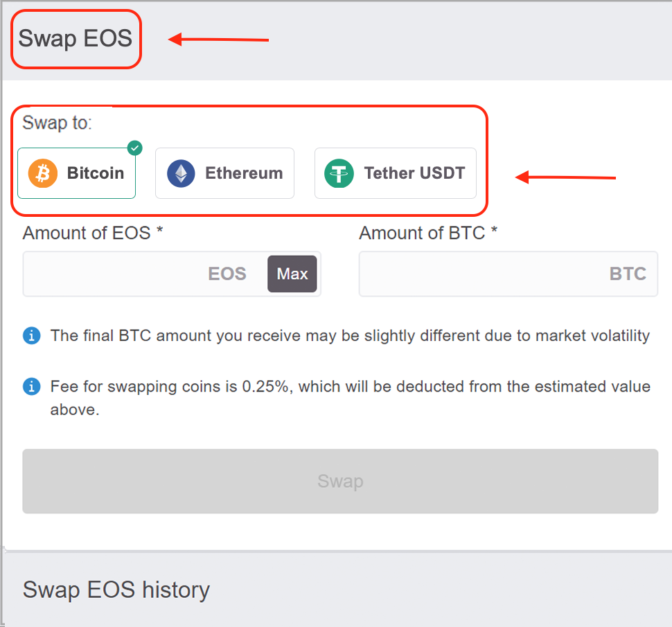Click the market volatility notice text
This screenshot has height=627, width=672.
pos(350,336)
